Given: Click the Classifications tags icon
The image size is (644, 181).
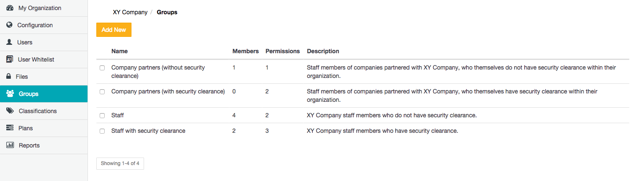Looking at the screenshot, I should coord(10,111).
